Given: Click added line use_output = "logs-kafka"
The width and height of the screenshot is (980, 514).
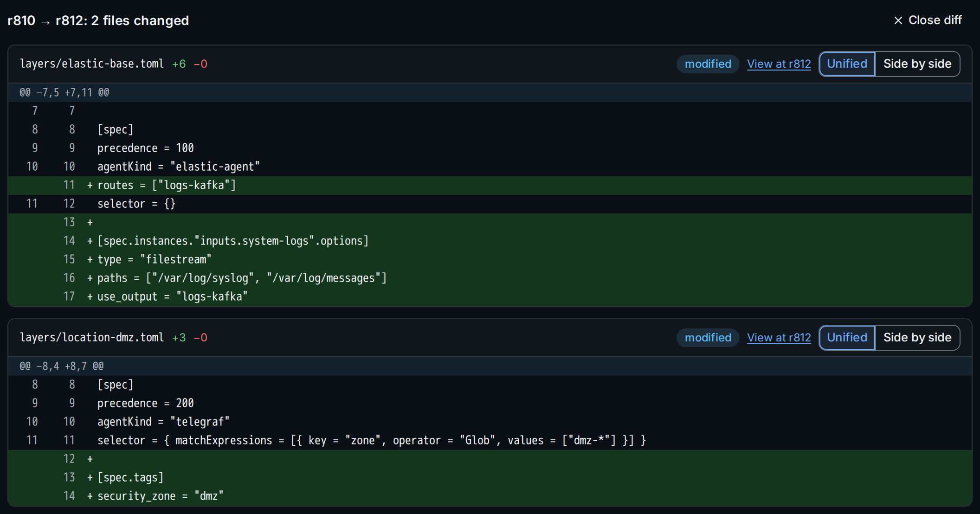Looking at the screenshot, I should [490, 296].
